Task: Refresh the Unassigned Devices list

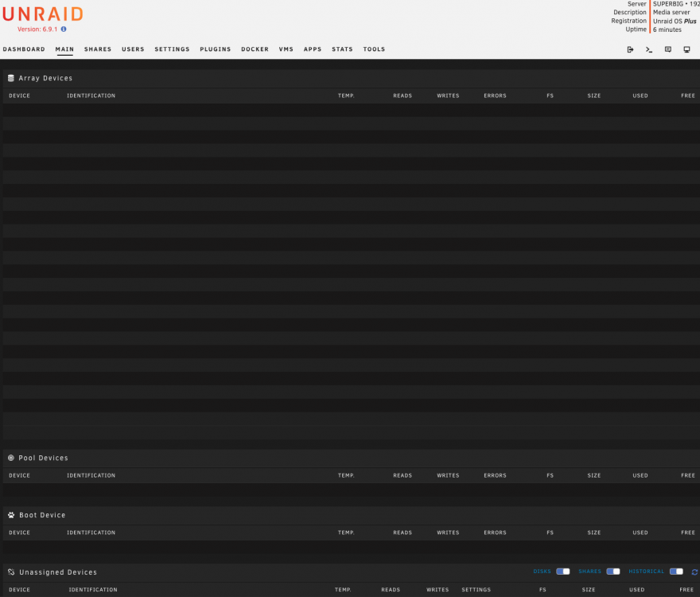Action: 694,572
